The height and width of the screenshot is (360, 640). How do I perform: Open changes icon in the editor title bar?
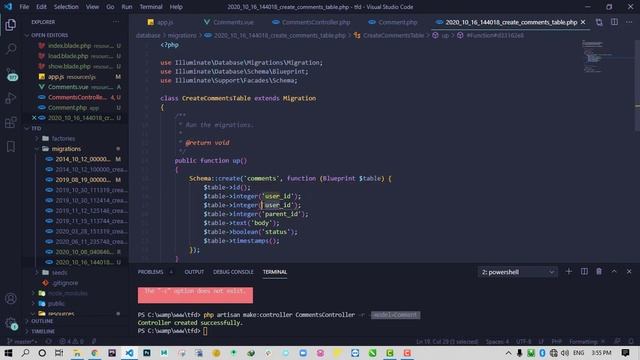(599, 22)
